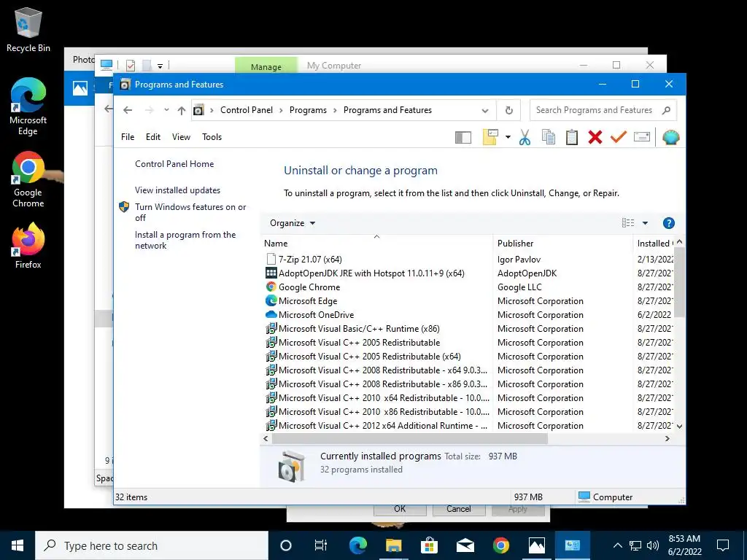Open the More options view dropdown arrow
Image resolution: width=747 pixels, height=560 pixels.
(645, 223)
